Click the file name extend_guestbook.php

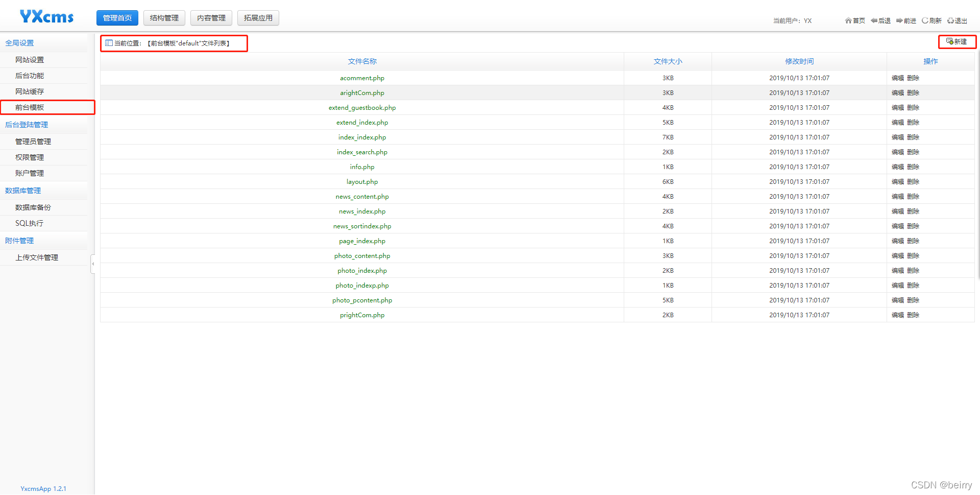pyautogui.click(x=362, y=108)
